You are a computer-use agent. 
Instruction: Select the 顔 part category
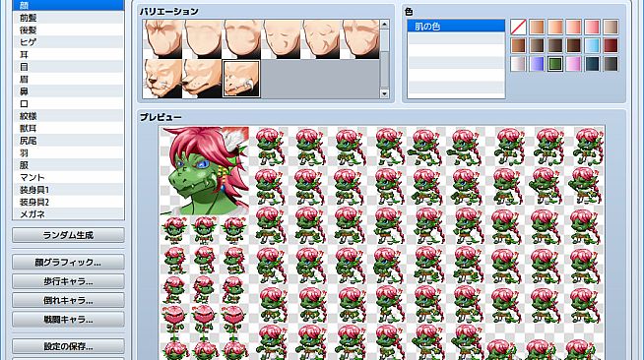pos(68,5)
